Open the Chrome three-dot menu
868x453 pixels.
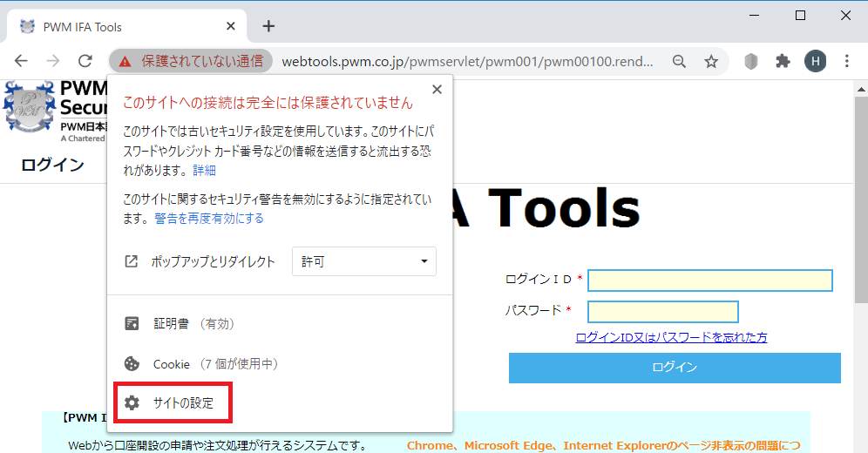point(847,61)
